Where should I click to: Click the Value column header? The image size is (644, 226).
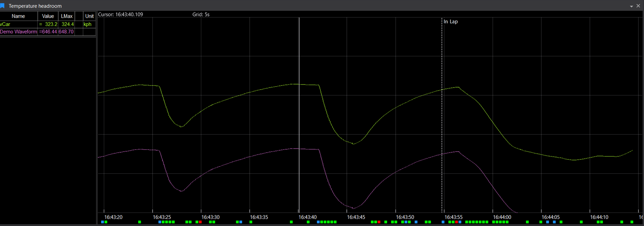(x=48, y=16)
